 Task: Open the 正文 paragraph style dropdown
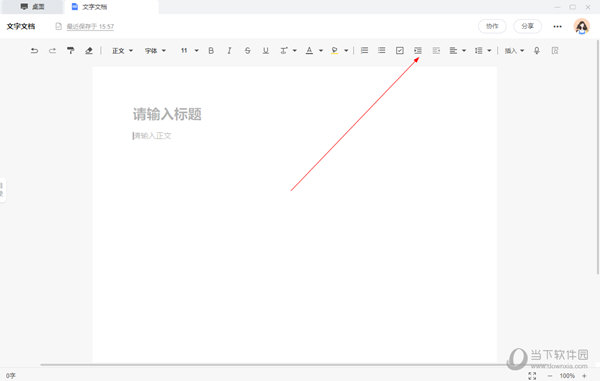point(122,50)
